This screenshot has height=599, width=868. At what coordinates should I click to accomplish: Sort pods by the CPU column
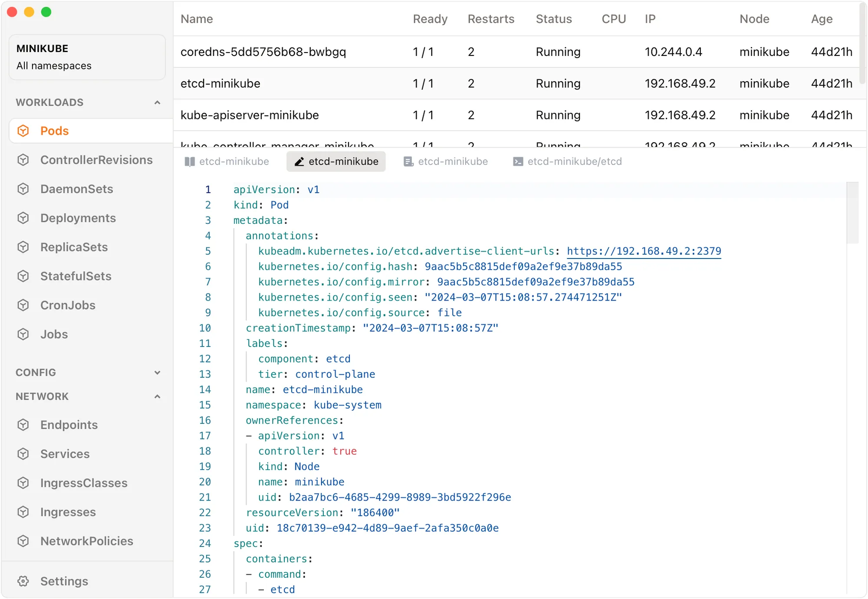coord(614,19)
